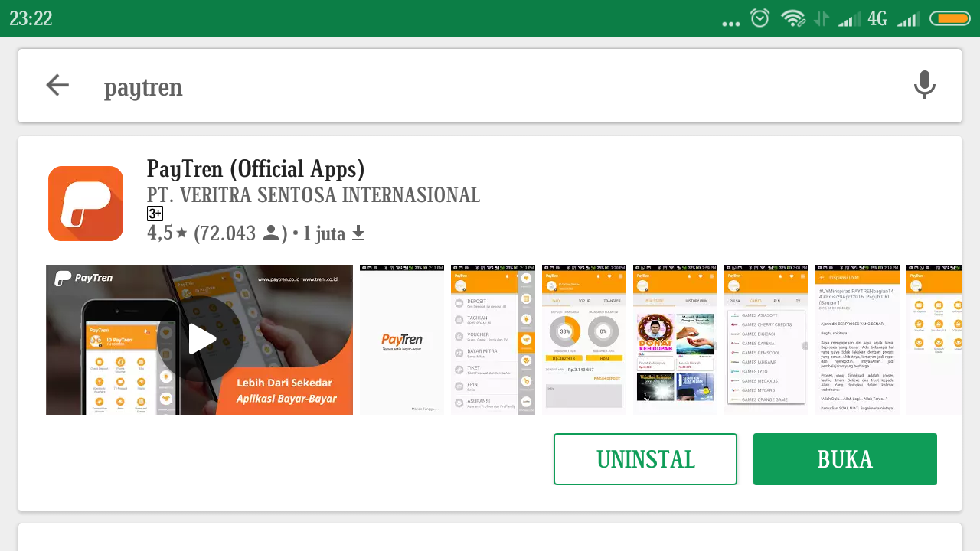This screenshot has width=980, height=551.
Task: Tap the reviewers person icon
Action: coord(271,233)
